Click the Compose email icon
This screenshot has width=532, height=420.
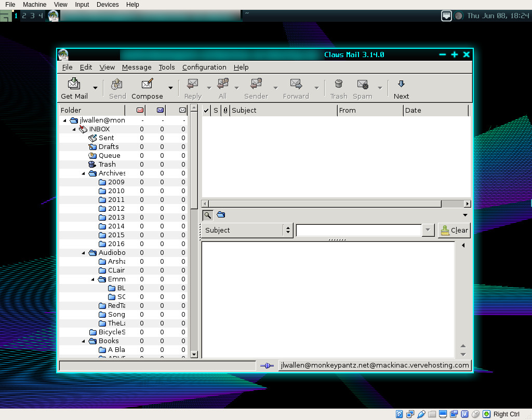[x=147, y=84]
